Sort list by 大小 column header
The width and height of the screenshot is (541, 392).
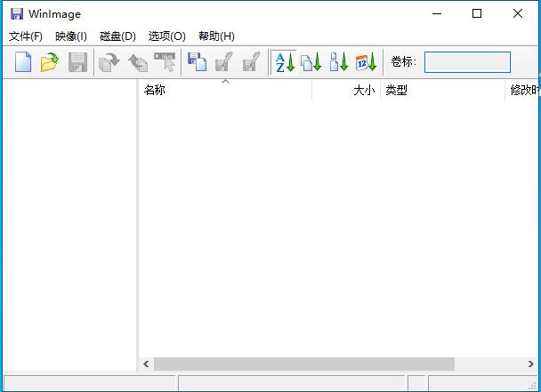(x=346, y=90)
